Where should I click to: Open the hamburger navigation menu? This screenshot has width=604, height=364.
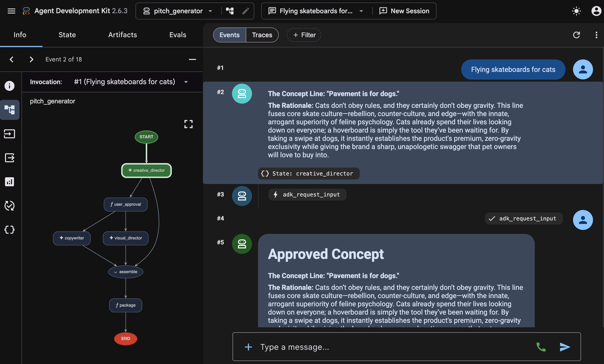point(11,11)
